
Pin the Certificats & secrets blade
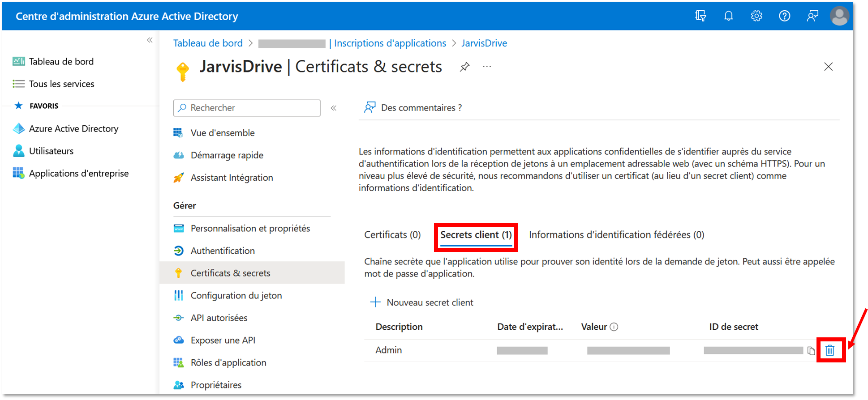465,67
